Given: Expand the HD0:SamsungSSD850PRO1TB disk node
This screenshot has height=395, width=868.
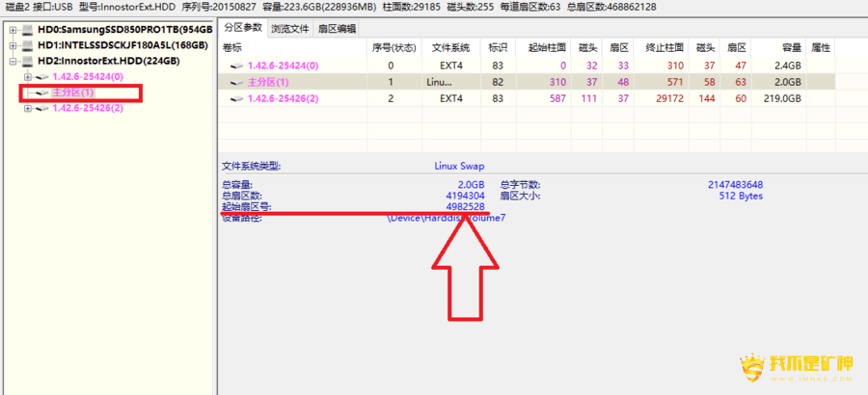Looking at the screenshot, I should pyautogui.click(x=13, y=30).
